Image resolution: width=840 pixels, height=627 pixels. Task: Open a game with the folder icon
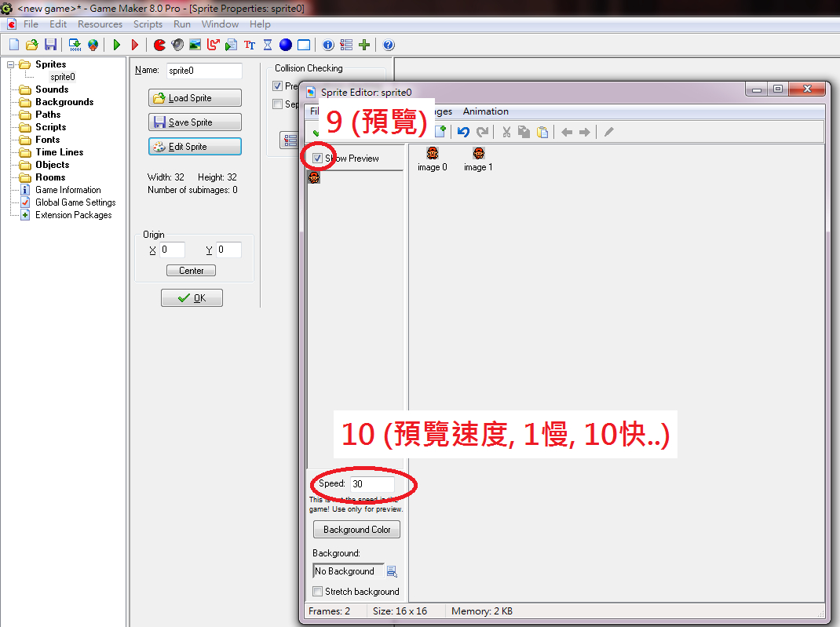[x=32, y=45]
